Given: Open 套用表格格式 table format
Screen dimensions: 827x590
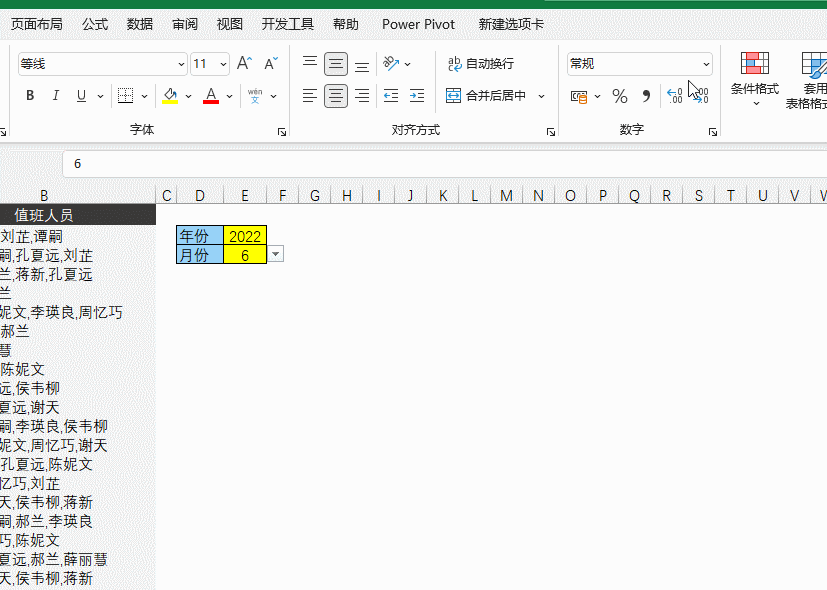Looking at the screenshot, I should click(809, 79).
